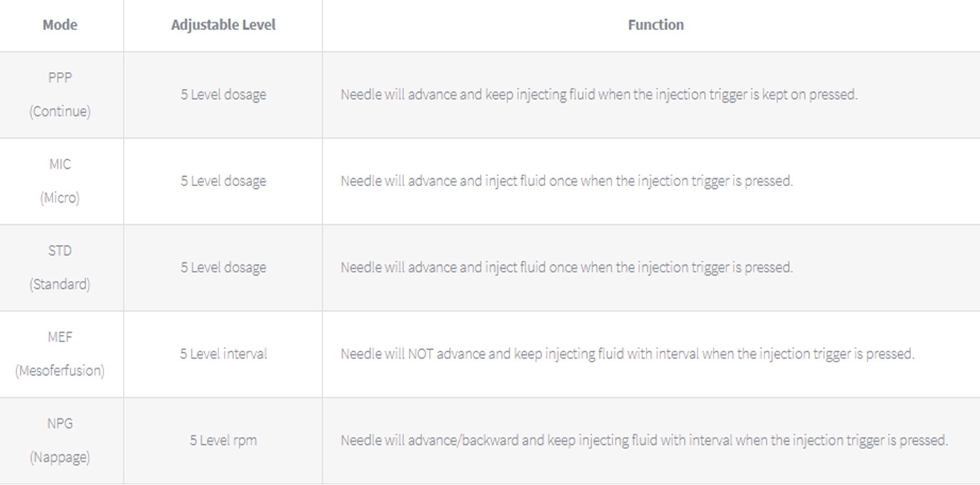Viewport: 980px width, 485px height.
Task: Click the 5 Level rpm cell
Action: [223, 440]
